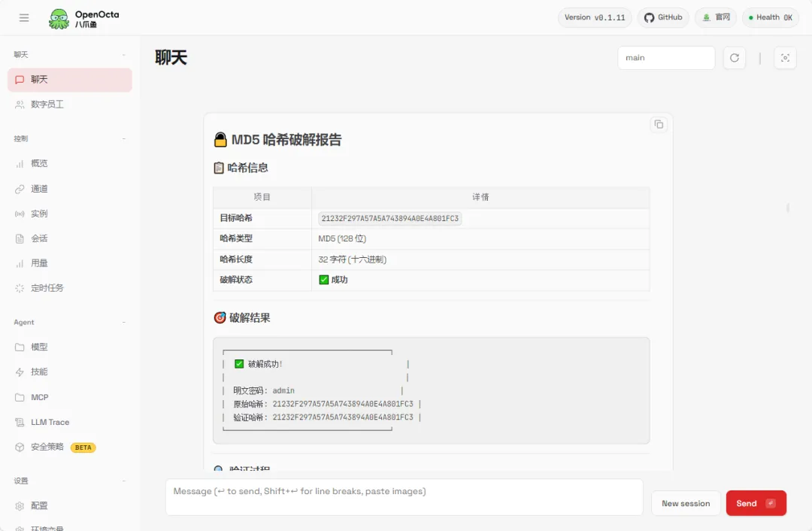Focus the Message input box
This screenshot has width=812, height=531.
click(x=404, y=497)
